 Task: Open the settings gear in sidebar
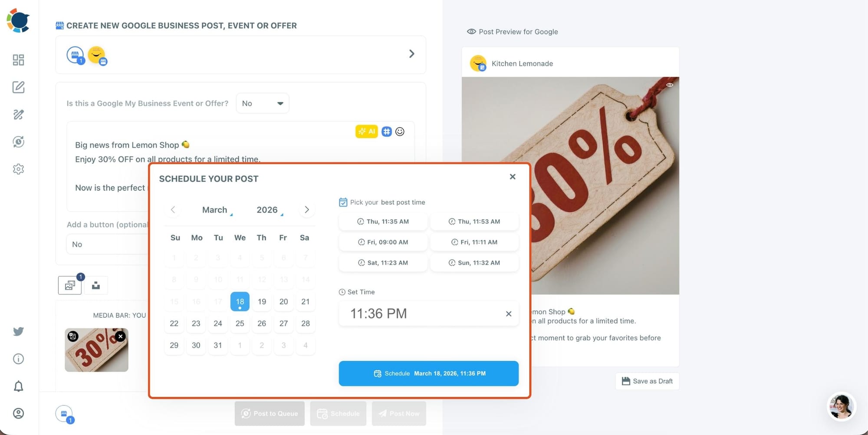click(18, 169)
